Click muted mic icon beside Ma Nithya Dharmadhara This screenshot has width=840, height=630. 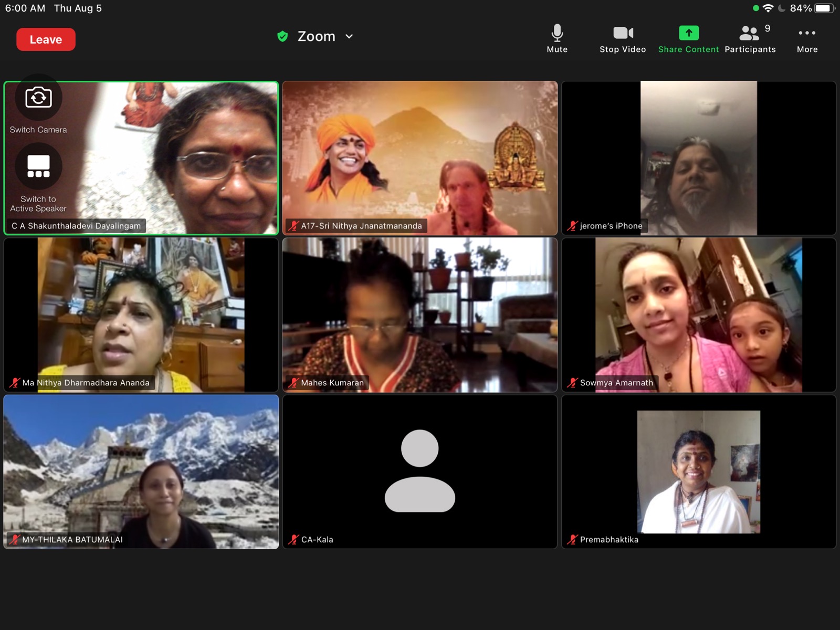click(x=15, y=383)
